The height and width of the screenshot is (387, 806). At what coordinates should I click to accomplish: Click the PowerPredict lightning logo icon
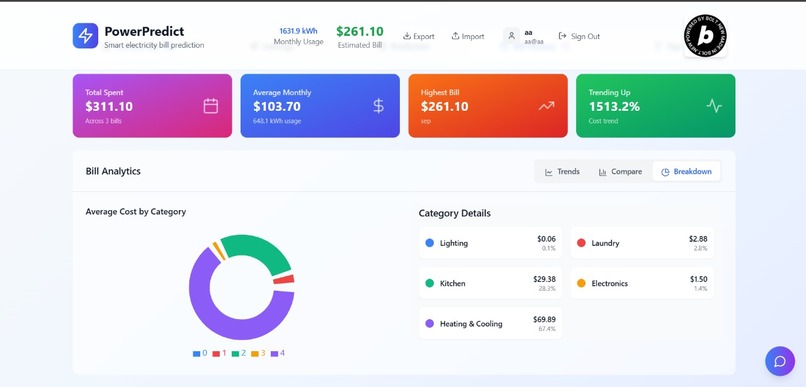click(85, 35)
